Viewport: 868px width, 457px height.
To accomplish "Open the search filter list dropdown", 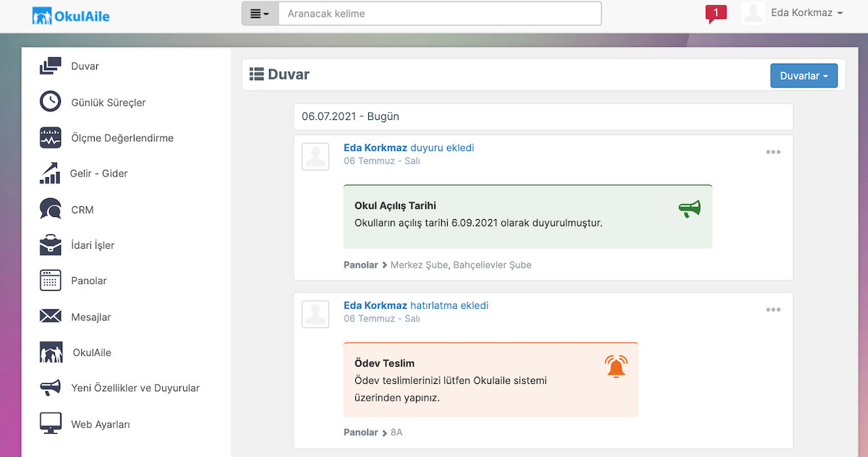I will click(260, 14).
